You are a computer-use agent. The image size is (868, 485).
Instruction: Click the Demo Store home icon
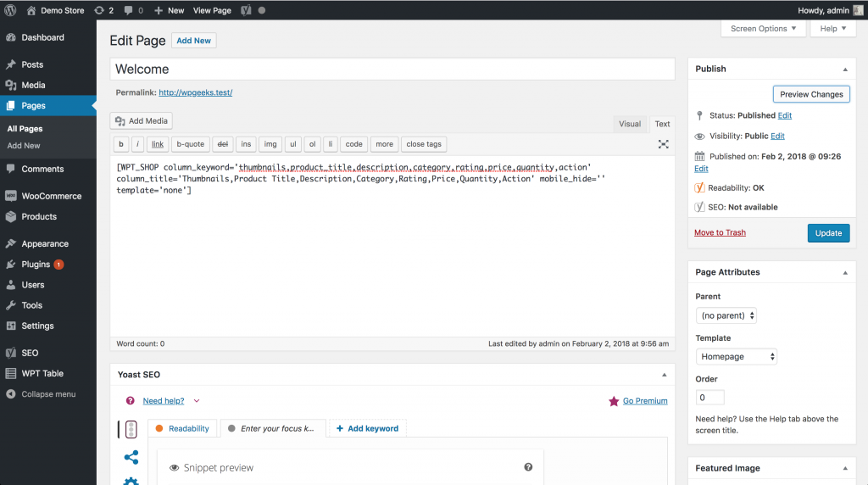point(31,10)
